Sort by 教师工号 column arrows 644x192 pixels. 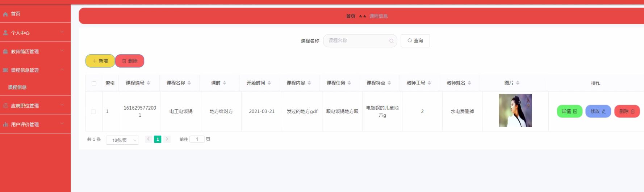pos(429,83)
